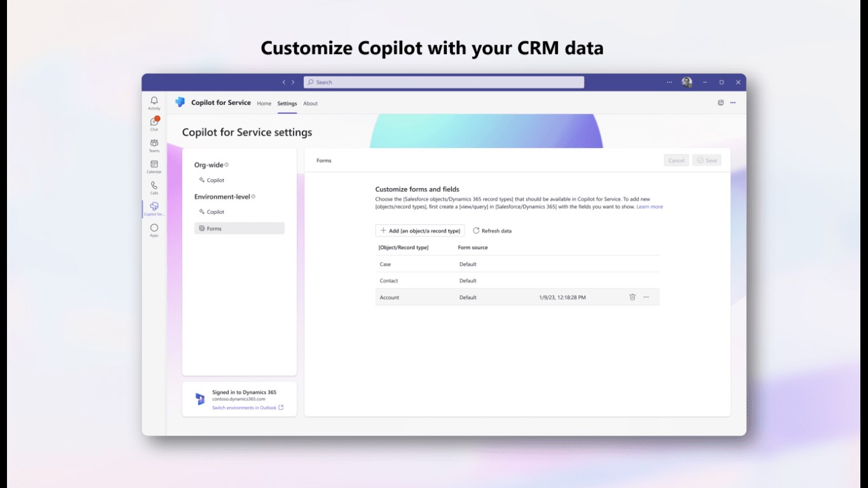868x488 pixels.
Task: Click the Object/Record type column header
Action: tap(403, 247)
